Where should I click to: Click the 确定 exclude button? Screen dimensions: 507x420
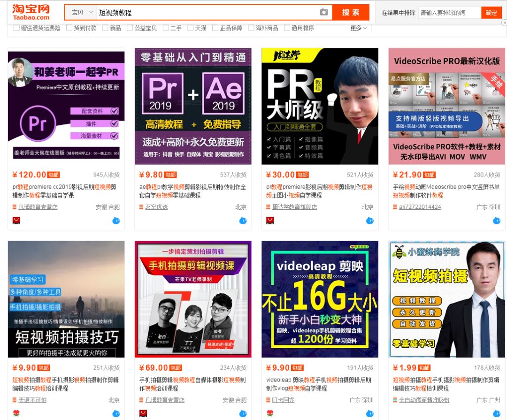(x=491, y=13)
